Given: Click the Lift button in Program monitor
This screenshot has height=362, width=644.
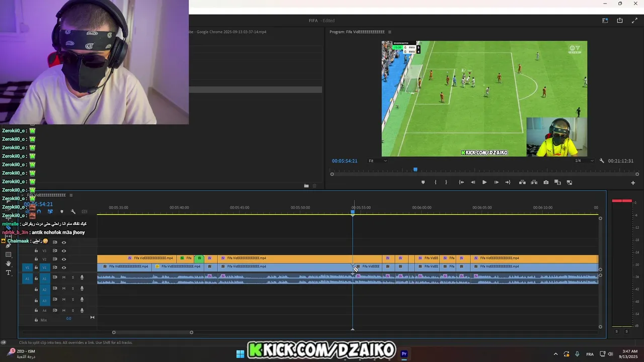Looking at the screenshot, I should (522, 183).
